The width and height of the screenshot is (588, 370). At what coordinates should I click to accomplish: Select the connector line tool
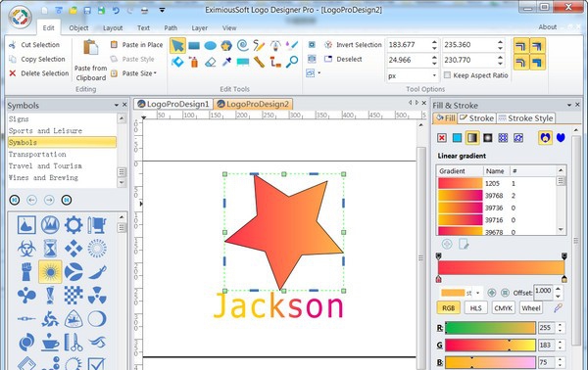(275, 62)
